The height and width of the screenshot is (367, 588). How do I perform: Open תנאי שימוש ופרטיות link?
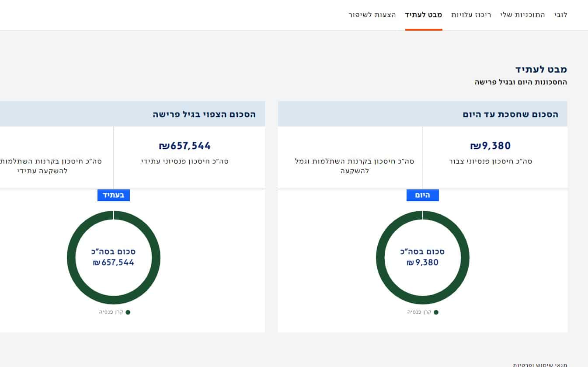point(540,364)
